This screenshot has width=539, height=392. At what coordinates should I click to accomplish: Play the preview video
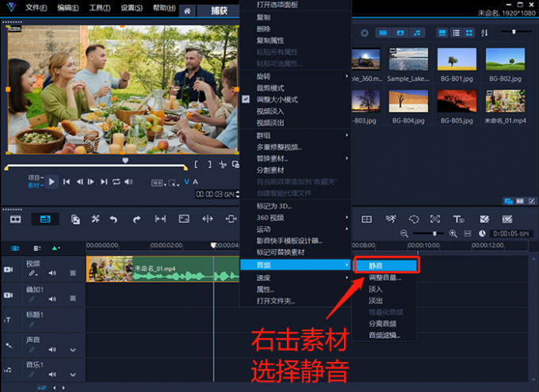click(x=52, y=181)
